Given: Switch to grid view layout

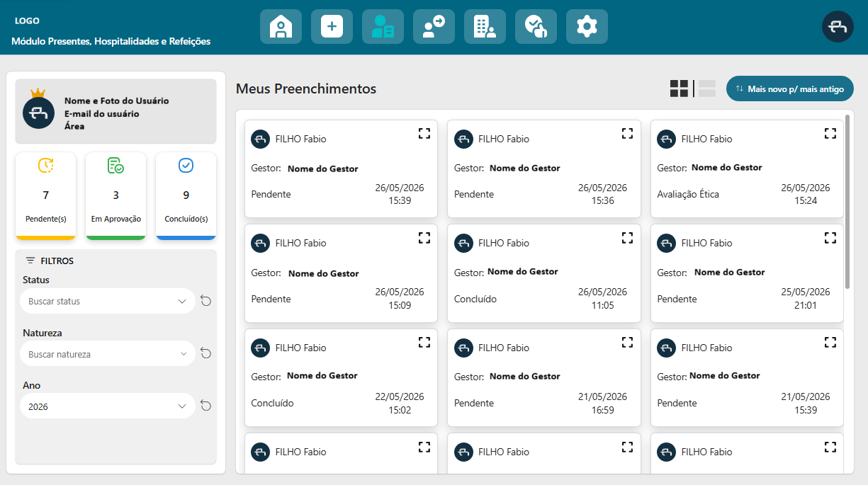Looking at the screenshot, I should (679, 89).
